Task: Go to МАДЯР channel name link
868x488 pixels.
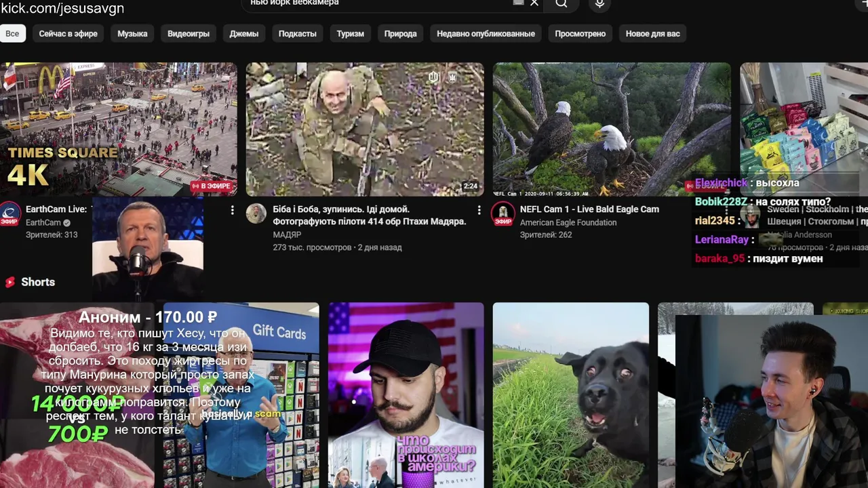Action: (x=287, y=235)
